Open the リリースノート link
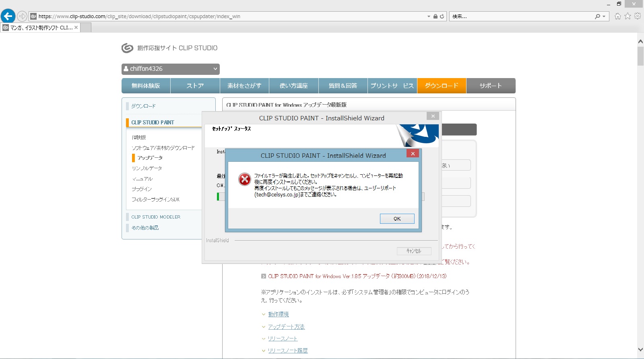 click(x=283, y=339)
